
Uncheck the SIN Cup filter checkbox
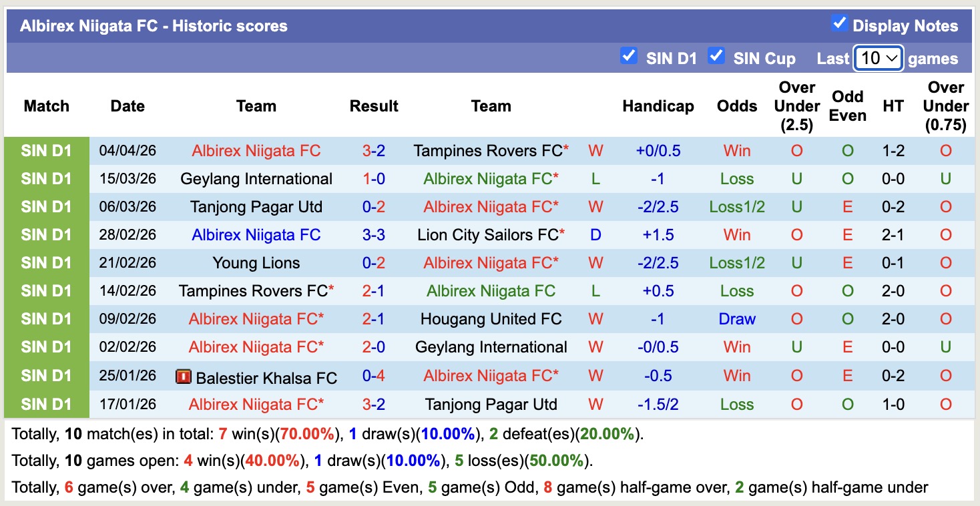[716, 56]
